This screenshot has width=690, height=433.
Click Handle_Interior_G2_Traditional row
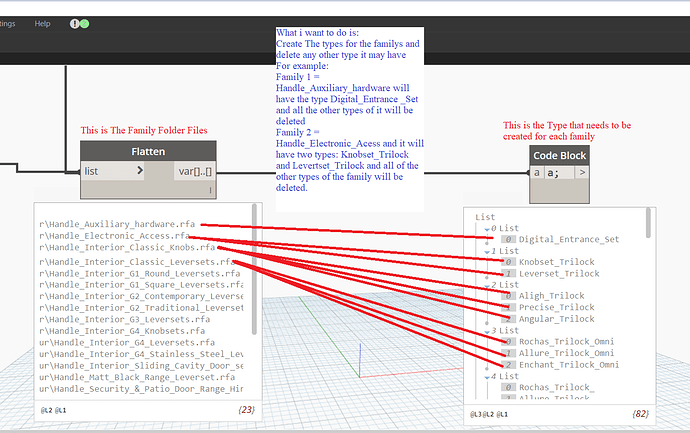pyautogui.click(x=141, y=308)
